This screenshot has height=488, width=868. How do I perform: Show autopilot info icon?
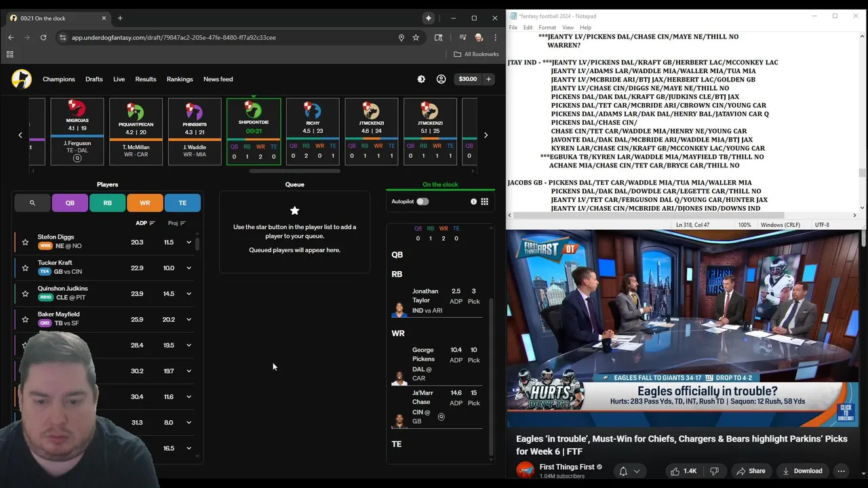pyautogui.click(x=473, y=201)
